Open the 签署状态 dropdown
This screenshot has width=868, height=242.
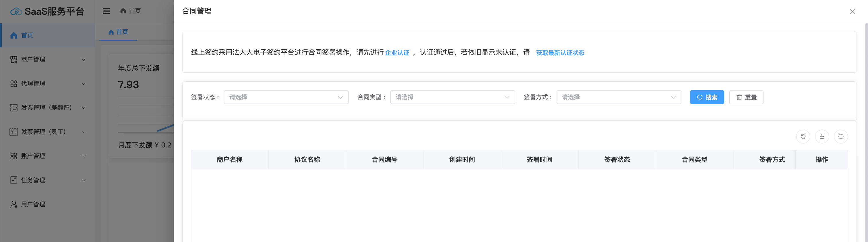pos(286,97)
